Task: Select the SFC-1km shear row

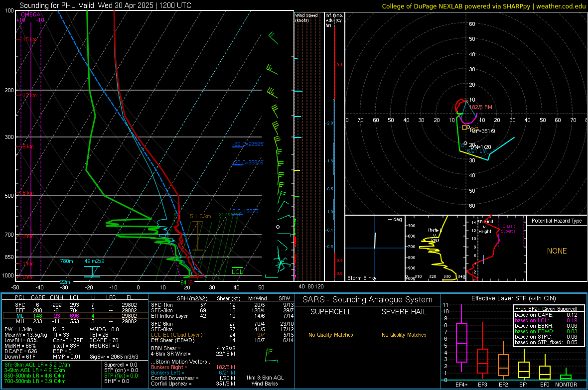Action: click(222, 305)
